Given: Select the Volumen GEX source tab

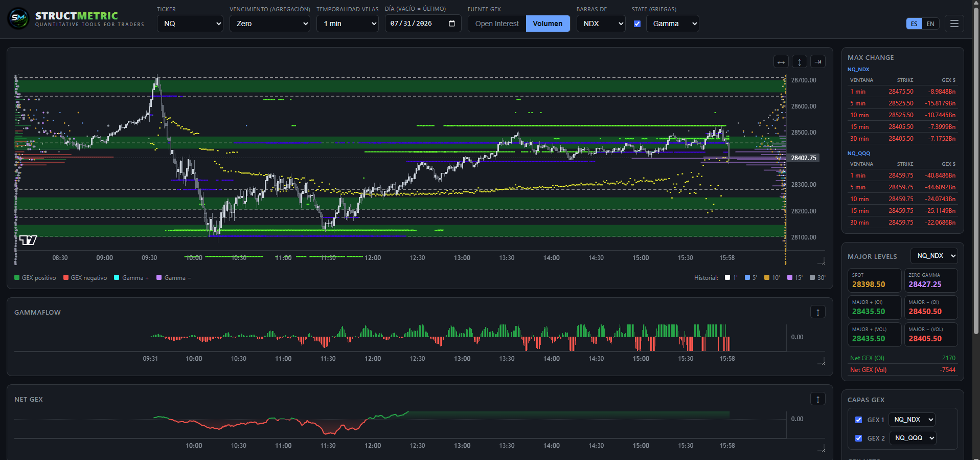Looking at the screenshot, I should point(548,24).
